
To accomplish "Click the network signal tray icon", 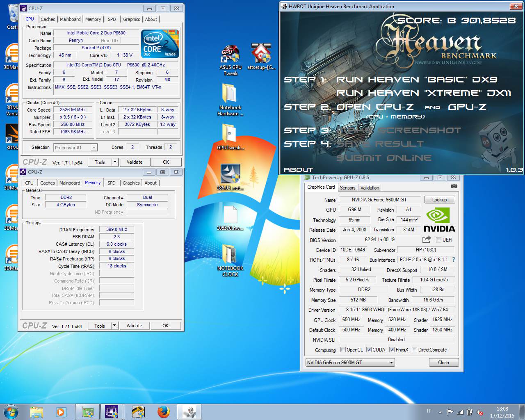I will 460,412.
